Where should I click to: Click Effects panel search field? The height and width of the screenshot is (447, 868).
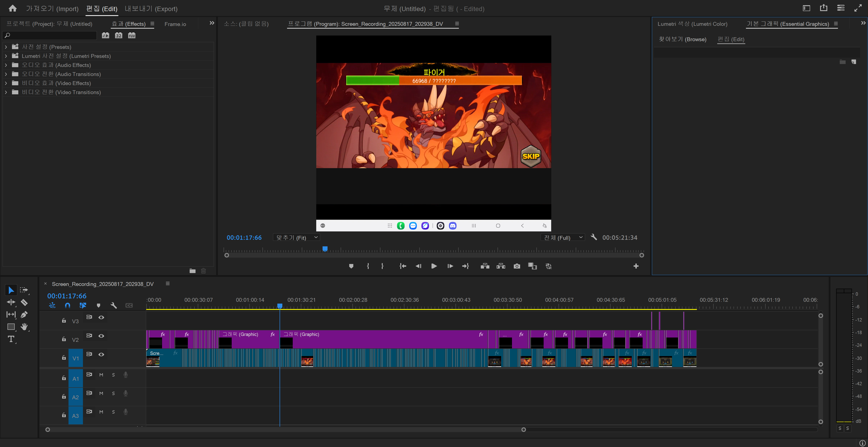(50, 35)
